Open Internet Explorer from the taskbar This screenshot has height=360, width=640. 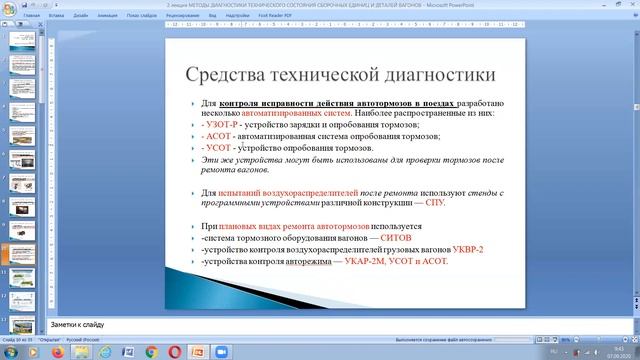[x=105, y=352]
